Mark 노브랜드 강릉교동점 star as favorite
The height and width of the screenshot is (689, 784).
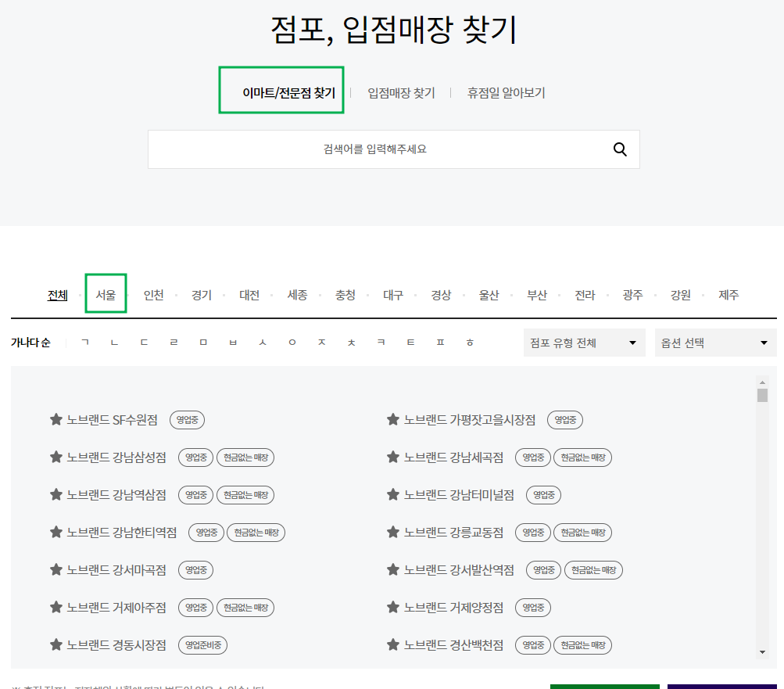pos(393,532)
